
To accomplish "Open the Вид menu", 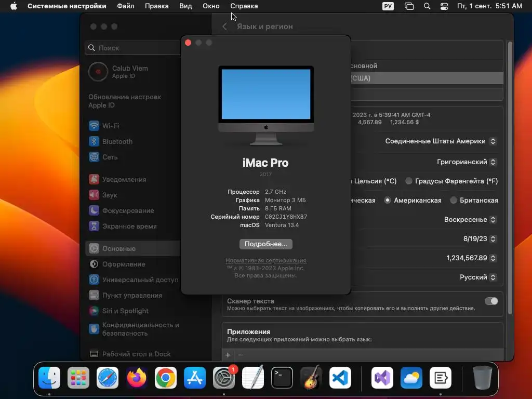I will point(185,6).
